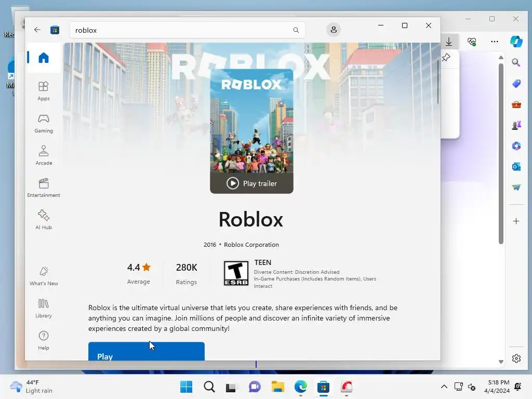Open the Microsoft 365 icon in Edge sidebar

(x=516, y=146)
